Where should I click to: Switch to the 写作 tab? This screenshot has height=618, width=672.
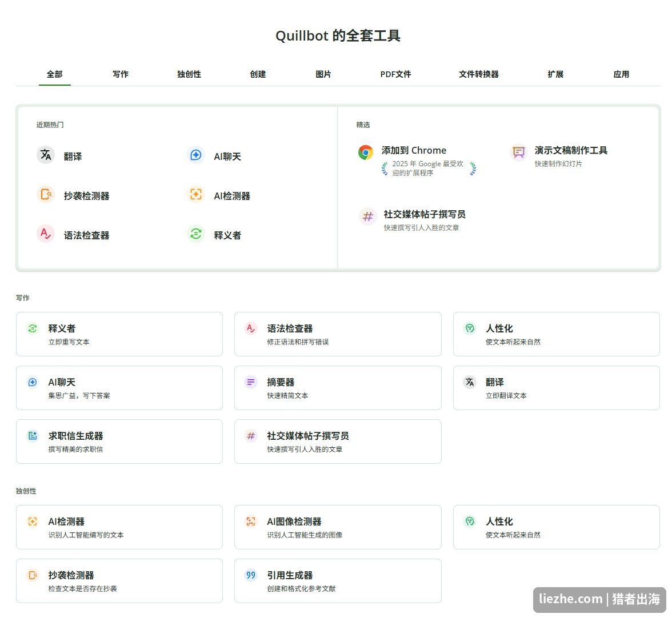[x=121, y=74]
